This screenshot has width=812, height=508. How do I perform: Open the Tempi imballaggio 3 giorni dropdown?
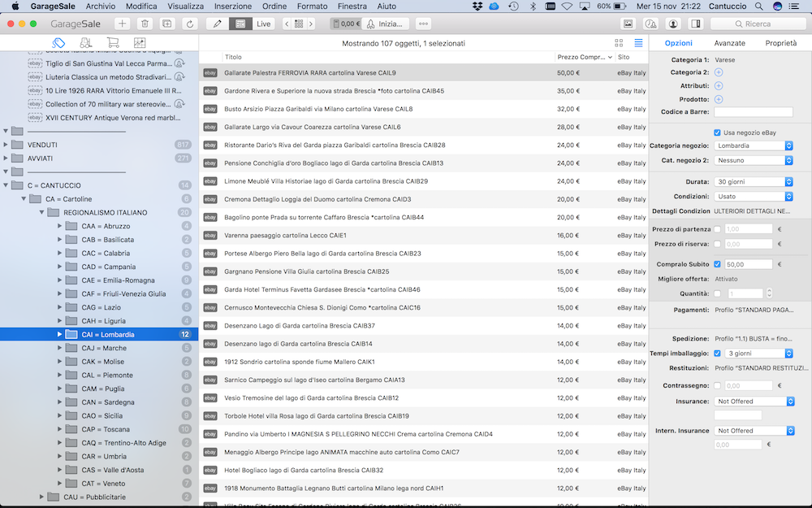point(758,354)
